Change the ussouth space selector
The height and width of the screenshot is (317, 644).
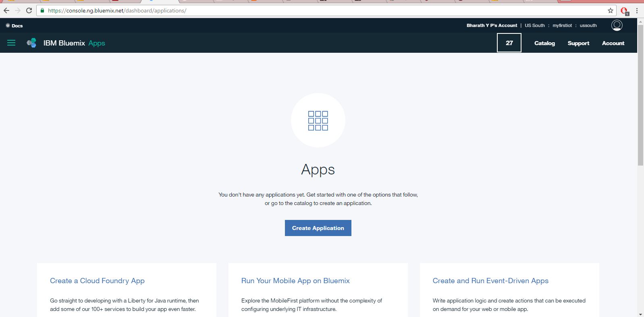(x=588, y=25)
